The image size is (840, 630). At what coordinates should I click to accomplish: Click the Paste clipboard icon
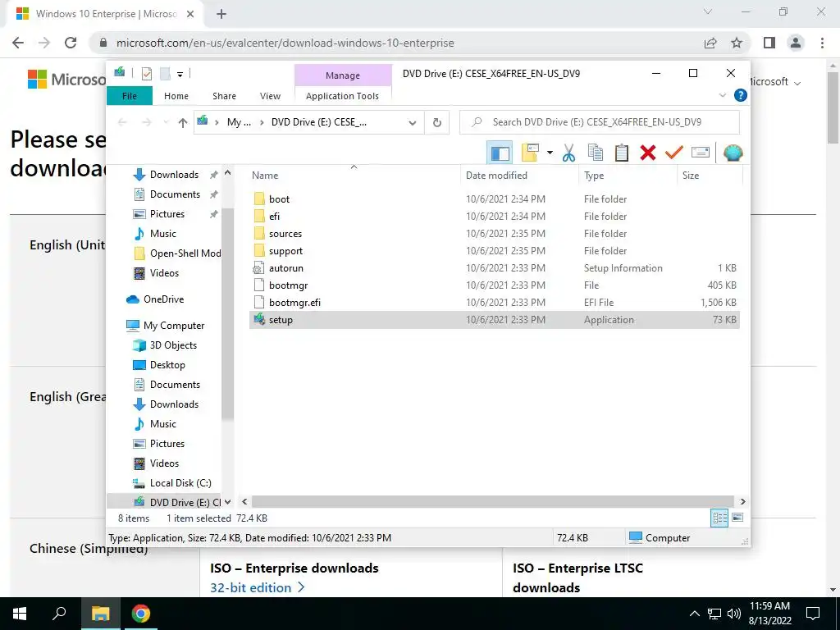click(x=622, y=153)
